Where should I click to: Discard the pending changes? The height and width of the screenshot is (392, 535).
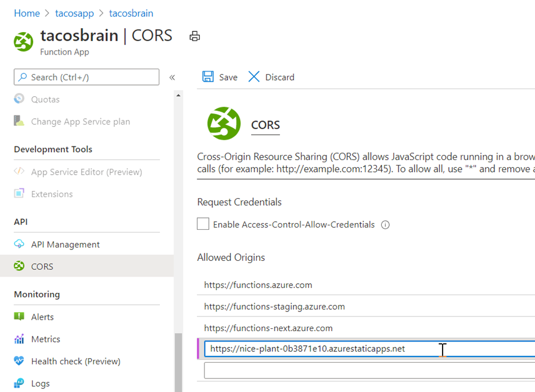coord(271,77)
